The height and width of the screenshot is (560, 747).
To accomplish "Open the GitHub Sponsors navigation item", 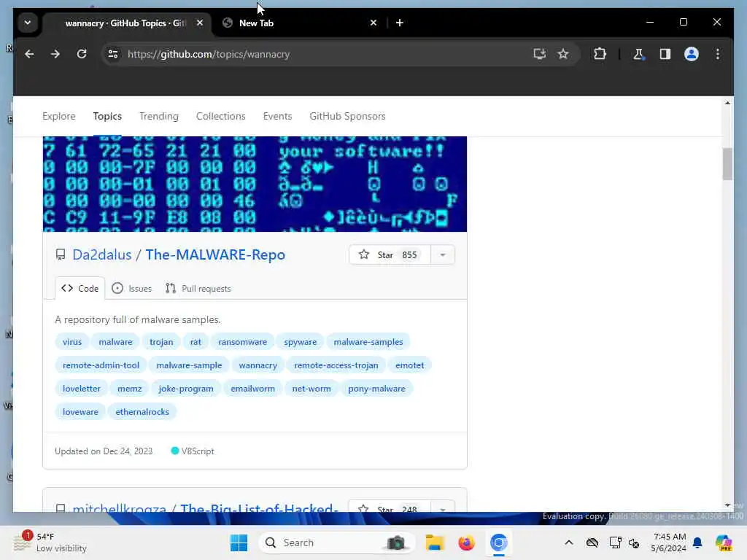I will [347, 116].
